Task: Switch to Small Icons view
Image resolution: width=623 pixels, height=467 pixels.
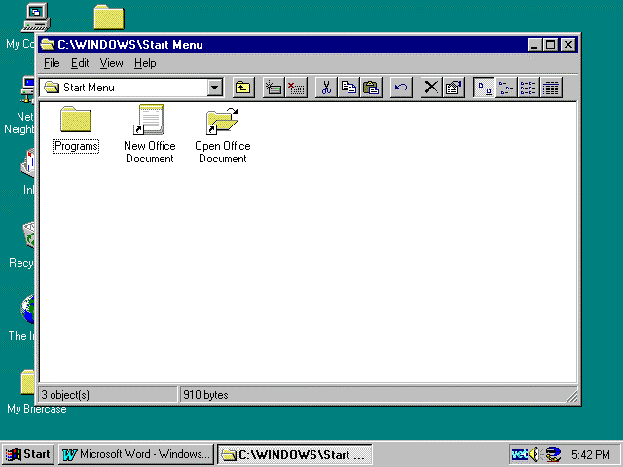Action: [506, 88]
